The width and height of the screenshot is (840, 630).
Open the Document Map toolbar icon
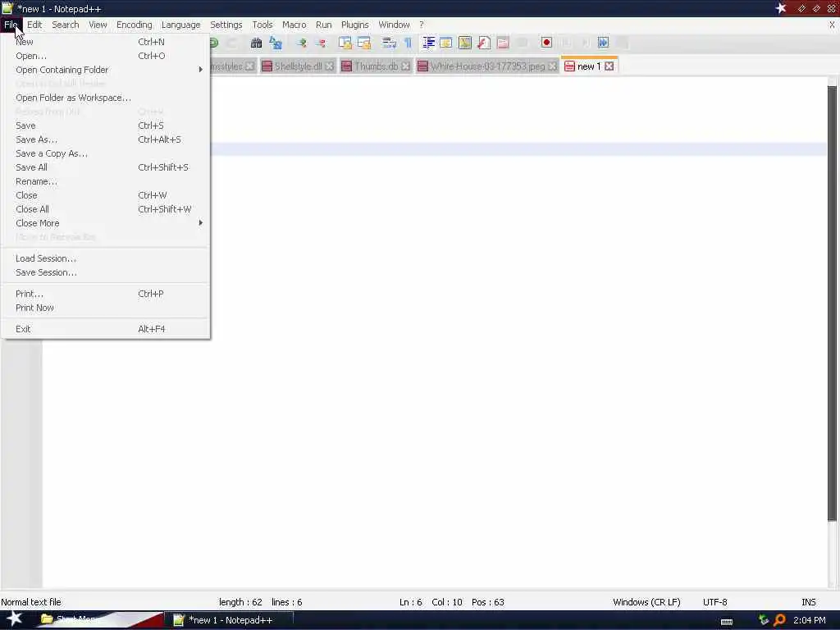pyautogui.click(x=465, y=43)
